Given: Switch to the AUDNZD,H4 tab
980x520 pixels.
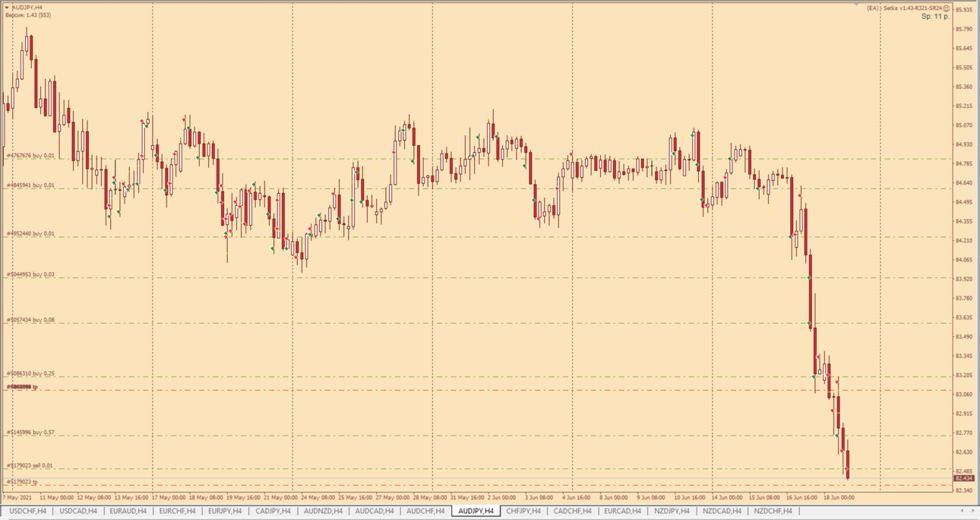Looking at the screenshot, I should pyautogui.click(x=323, y=511).
